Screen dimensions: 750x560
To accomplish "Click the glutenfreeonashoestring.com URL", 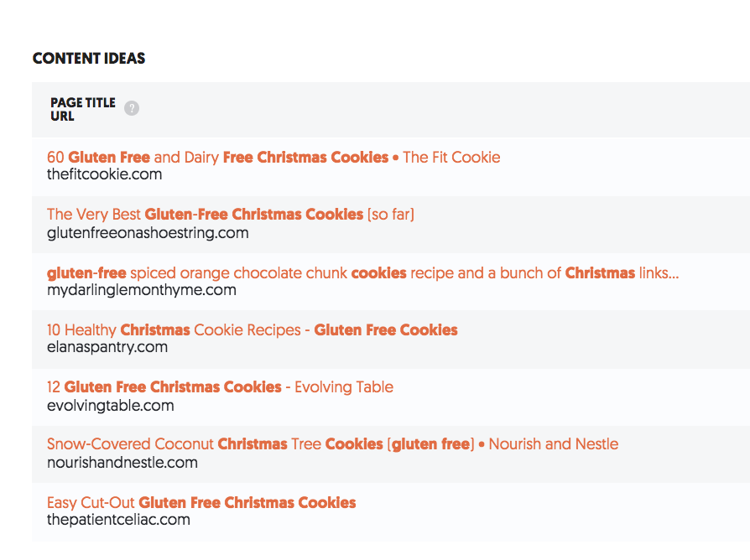I will click(x=148, y=232).
